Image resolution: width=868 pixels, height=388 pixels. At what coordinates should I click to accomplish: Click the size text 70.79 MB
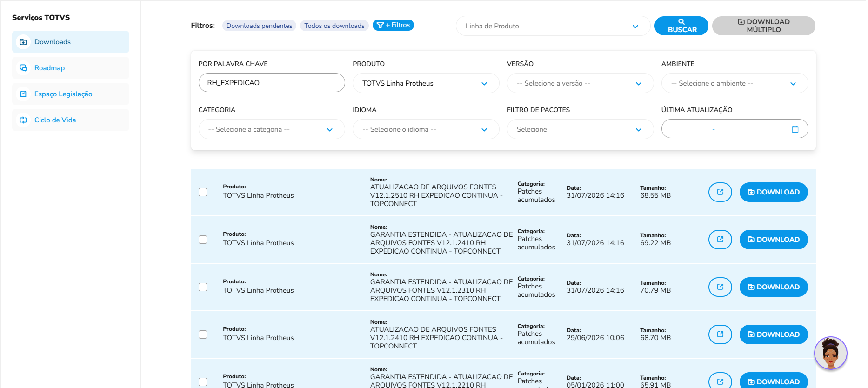click(655, 290)
